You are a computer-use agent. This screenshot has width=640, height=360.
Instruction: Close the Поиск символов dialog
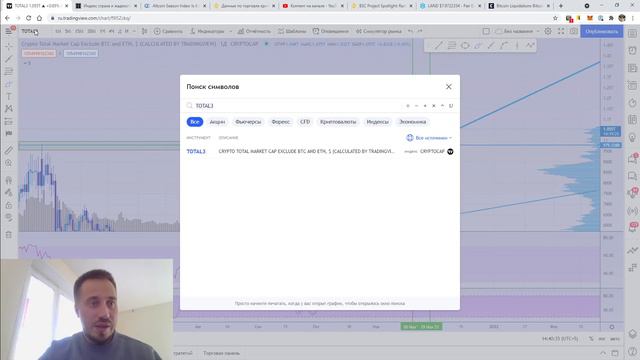(x=449, y=87)
